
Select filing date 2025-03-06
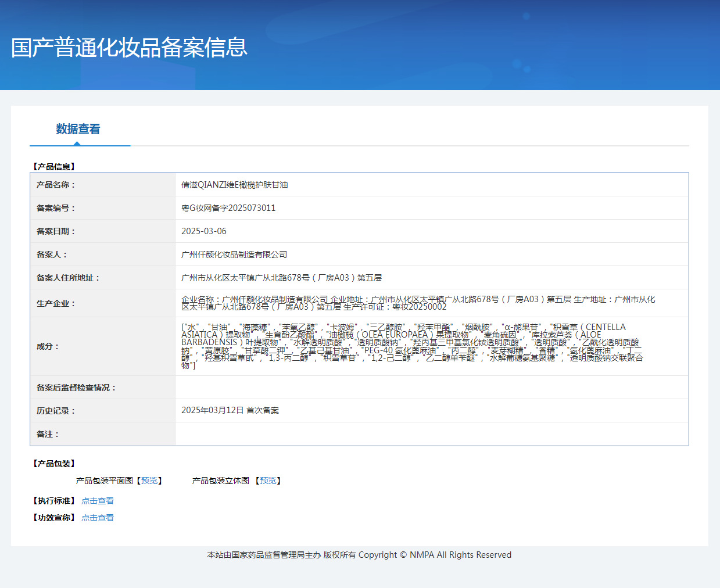204,231
